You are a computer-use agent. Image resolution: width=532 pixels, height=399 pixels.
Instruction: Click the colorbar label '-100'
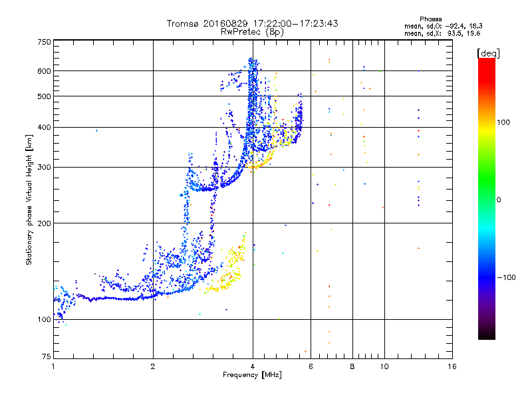(x=506, y=277)
